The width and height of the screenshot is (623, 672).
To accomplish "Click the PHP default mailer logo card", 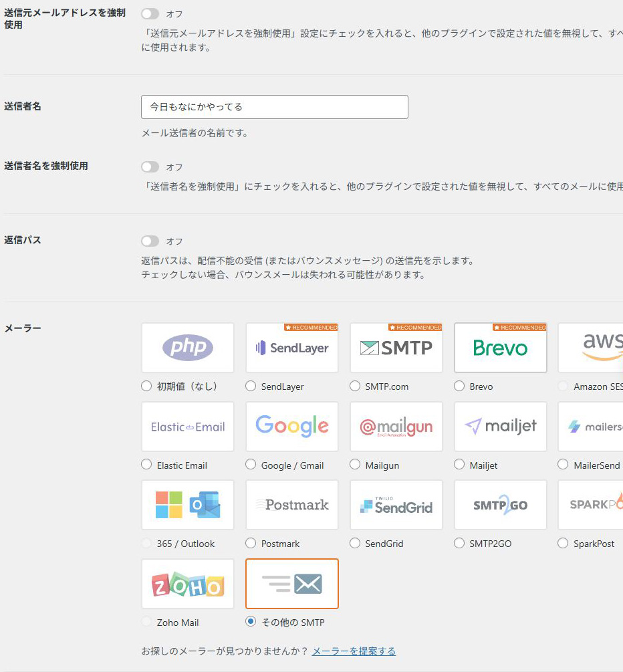I will (x=188, y=348).
